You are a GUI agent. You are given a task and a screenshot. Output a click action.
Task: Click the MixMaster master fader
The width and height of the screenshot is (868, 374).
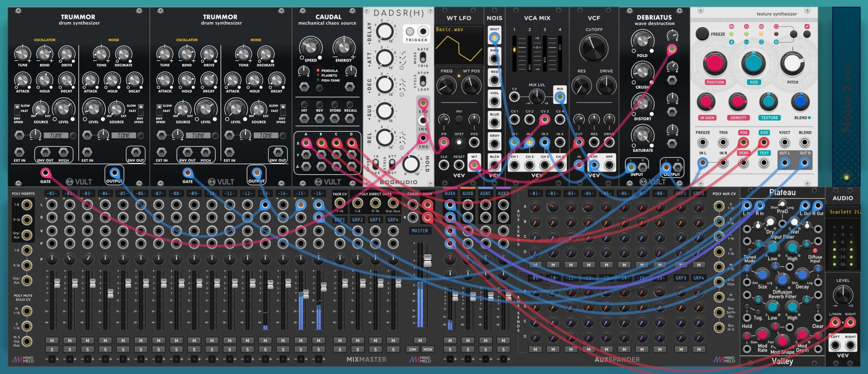pos(428,260)
